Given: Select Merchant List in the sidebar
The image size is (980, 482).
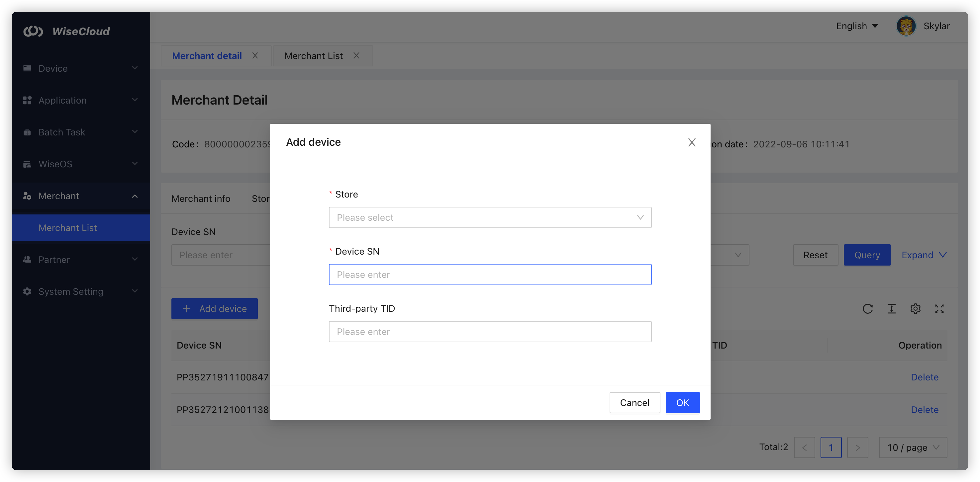Looking at the screenshot, I should (68, 228).
